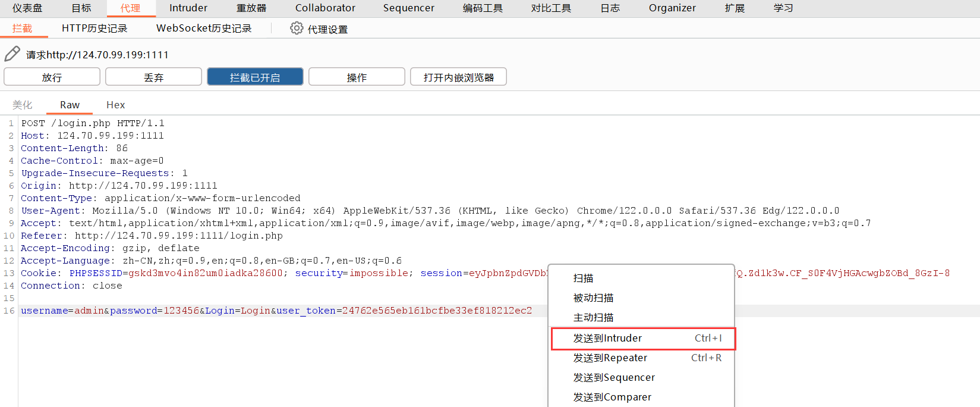
Task: Click 主动扫描 active scan menu item
Action: point(593,317)
